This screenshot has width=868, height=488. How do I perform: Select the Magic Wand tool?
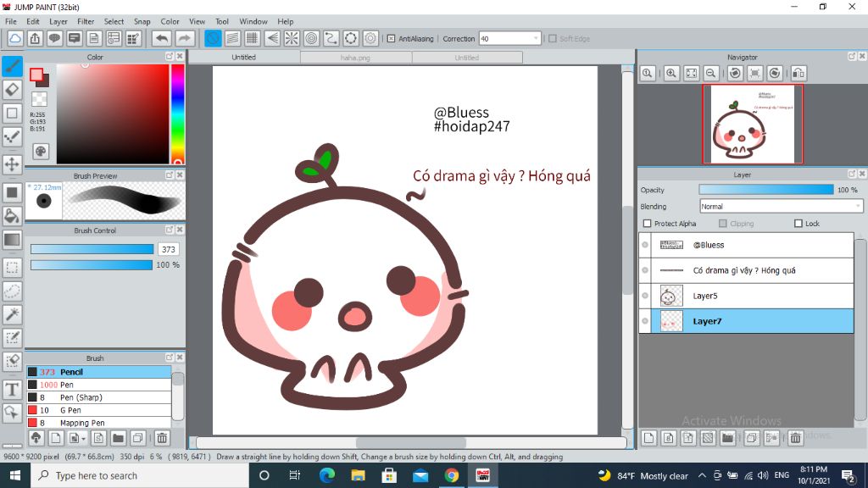tap(12, 314)
